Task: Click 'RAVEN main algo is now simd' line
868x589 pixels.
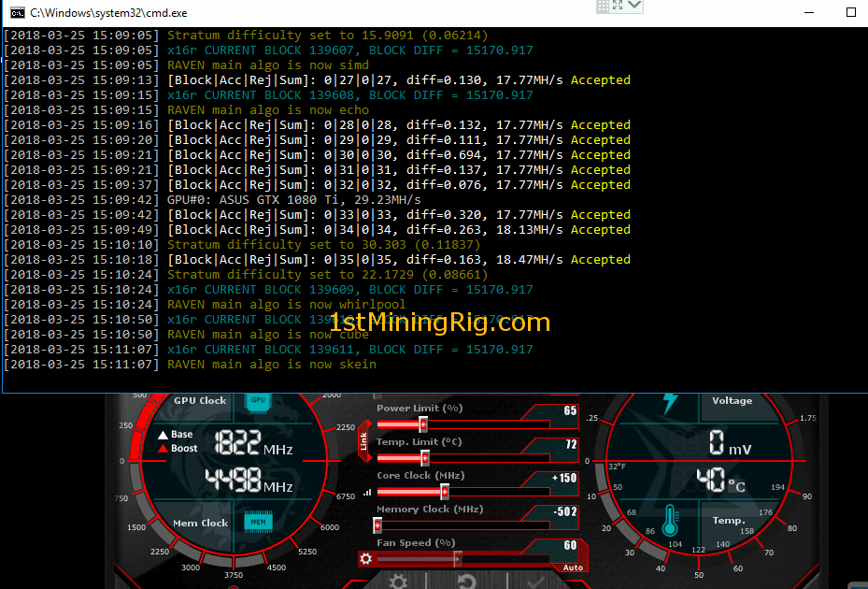Action: pos(187,65)
